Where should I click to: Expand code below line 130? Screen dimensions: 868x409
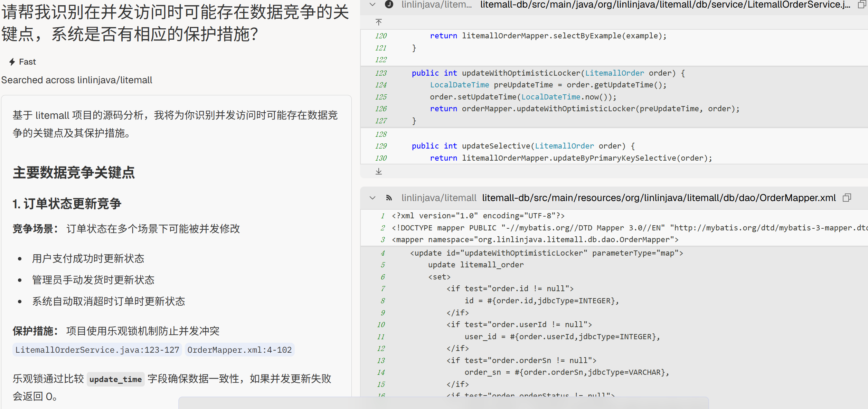379,171
